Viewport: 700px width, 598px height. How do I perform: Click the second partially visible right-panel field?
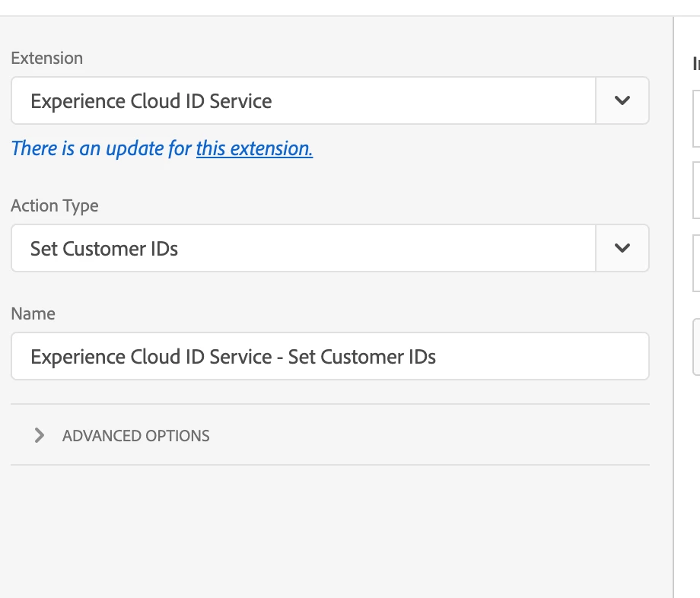click(x=695, y=190)
